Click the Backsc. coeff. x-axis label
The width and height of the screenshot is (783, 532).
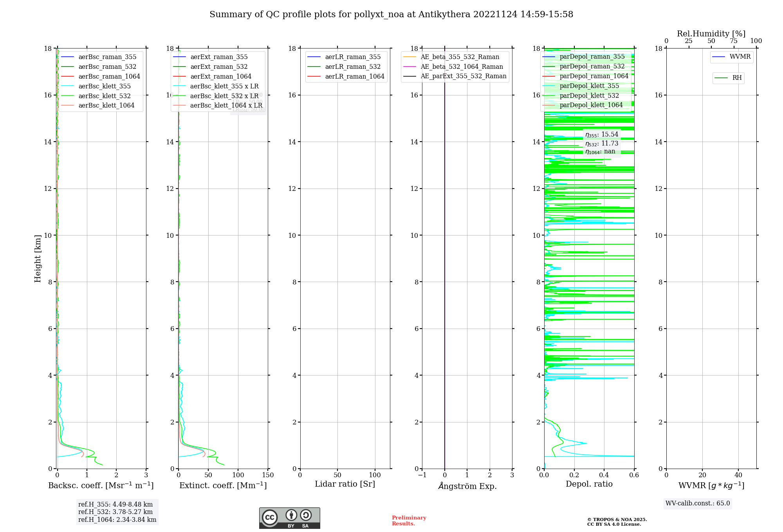tap(101, 485)
